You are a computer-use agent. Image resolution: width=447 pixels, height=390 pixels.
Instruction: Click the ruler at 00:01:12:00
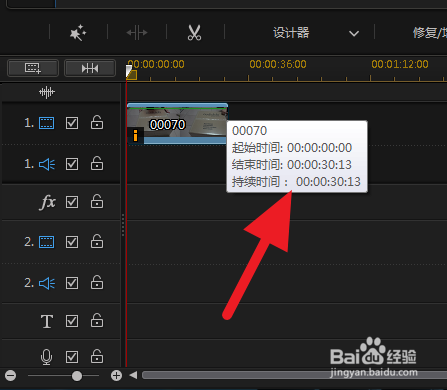pos(400,64)
